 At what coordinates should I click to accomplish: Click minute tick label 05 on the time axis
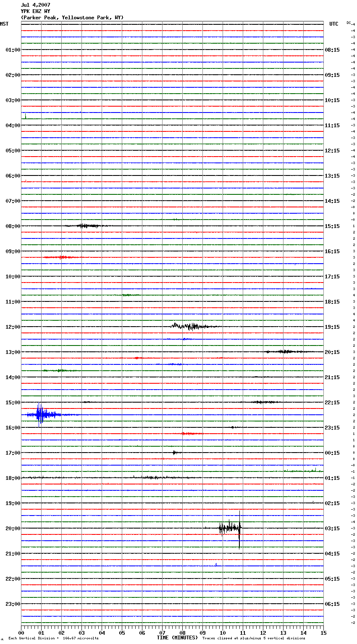(122, 633)
